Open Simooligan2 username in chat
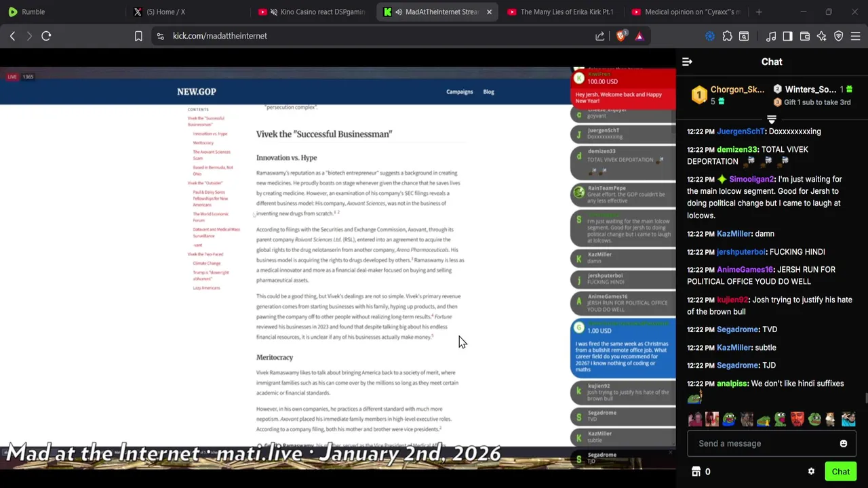Screen dimensions: 868x488 point(751,180)
